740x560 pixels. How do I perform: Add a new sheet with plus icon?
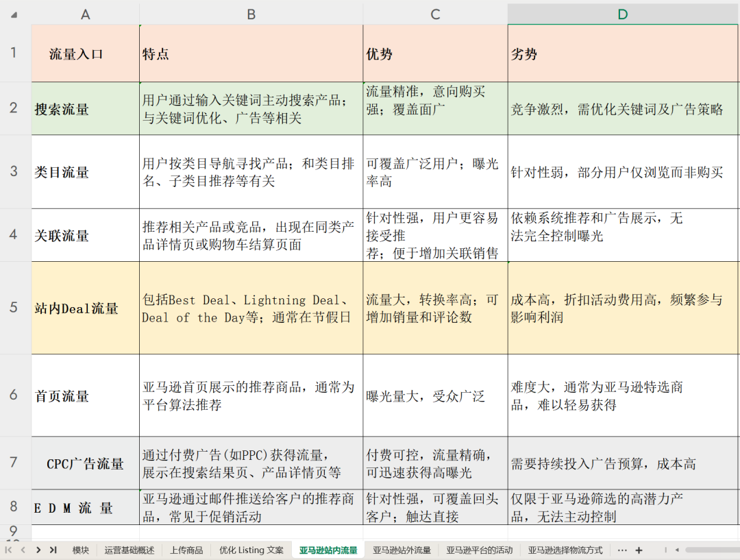click(639, 550)
